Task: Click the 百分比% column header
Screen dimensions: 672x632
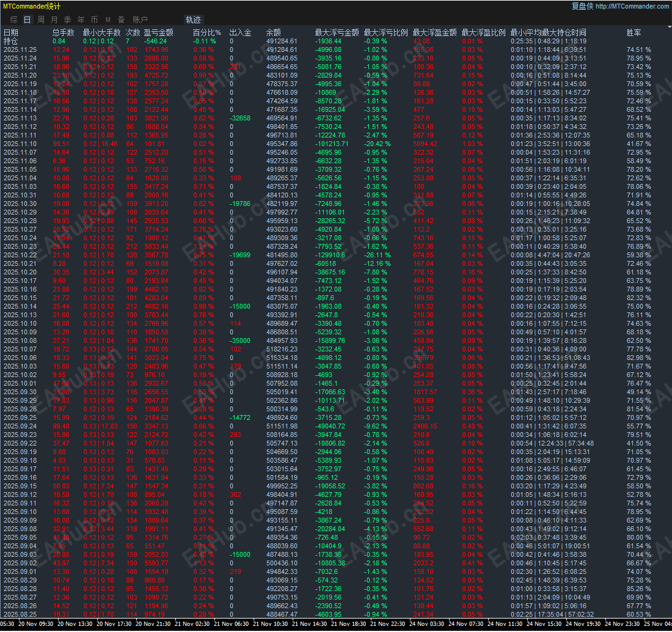Action: [x=207, y=32]
